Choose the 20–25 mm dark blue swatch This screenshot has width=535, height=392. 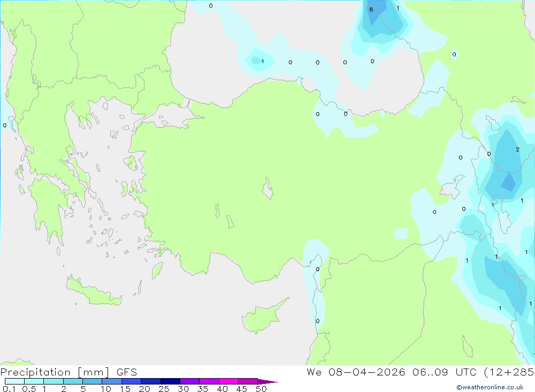[151, 381]
